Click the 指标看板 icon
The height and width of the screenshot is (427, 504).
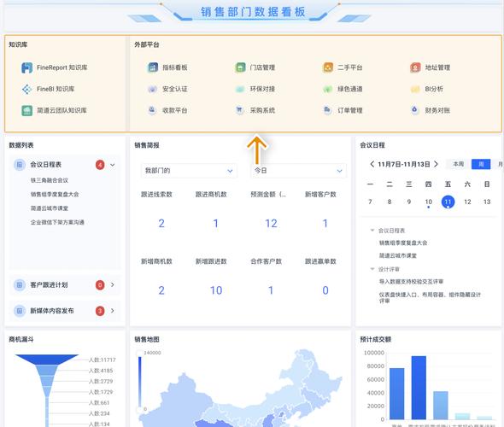(x=152, y=67)
